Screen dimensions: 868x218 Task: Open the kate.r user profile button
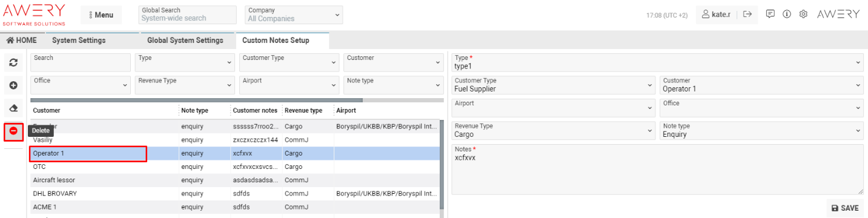pos(717,15)
